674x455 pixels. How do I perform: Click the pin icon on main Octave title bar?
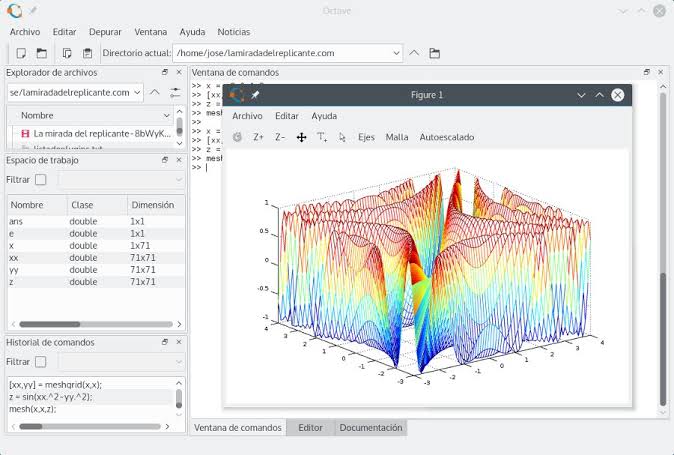pos(33,10)
